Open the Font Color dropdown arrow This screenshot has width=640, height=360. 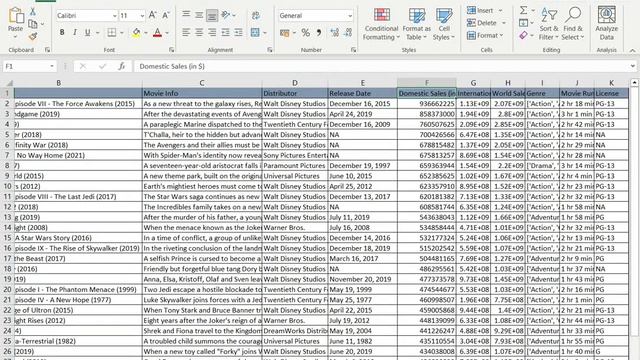pos(167,33)
